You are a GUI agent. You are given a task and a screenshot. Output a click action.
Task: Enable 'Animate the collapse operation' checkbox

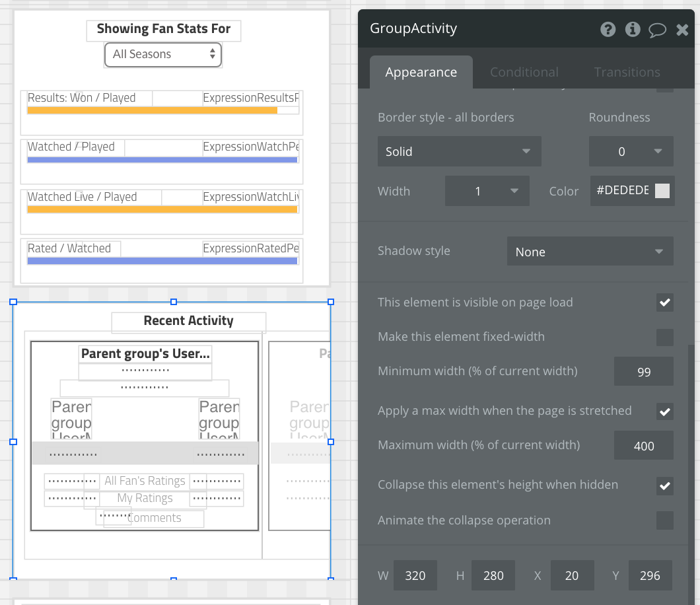(x=664, y=520)
